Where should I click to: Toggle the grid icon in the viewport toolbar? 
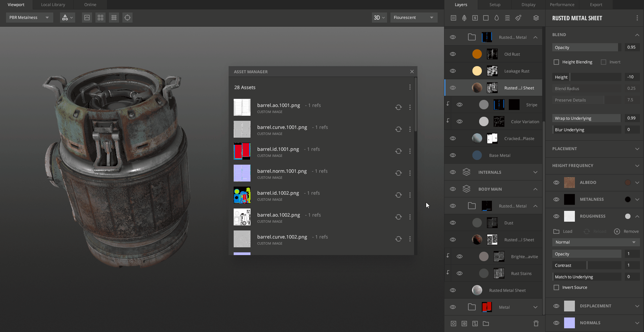coord(114,18)
